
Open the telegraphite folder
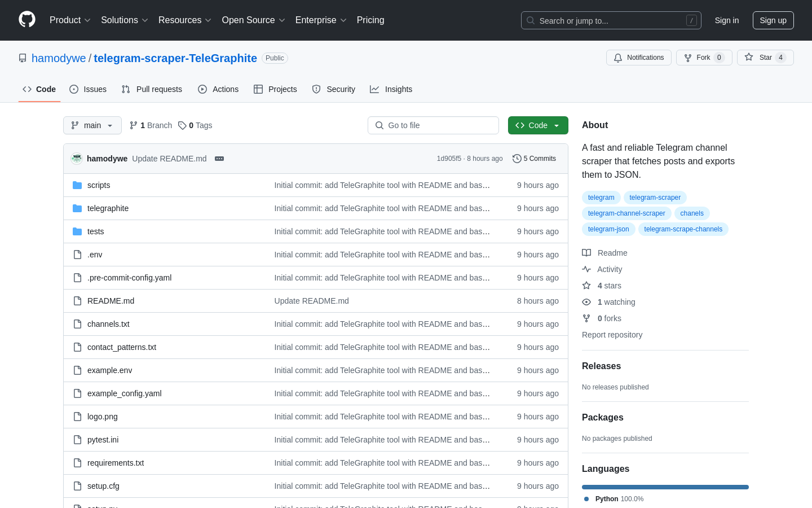pyautogui.click(x=108, y=208)
